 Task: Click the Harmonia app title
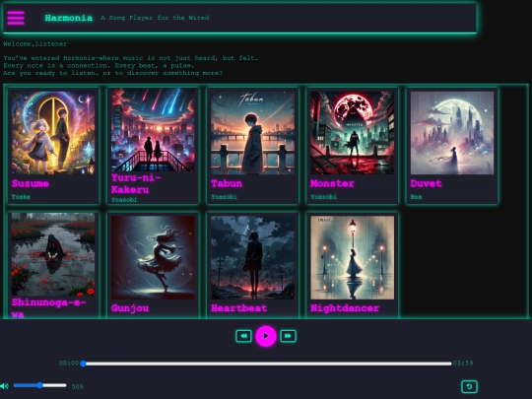tap(69, 18)
